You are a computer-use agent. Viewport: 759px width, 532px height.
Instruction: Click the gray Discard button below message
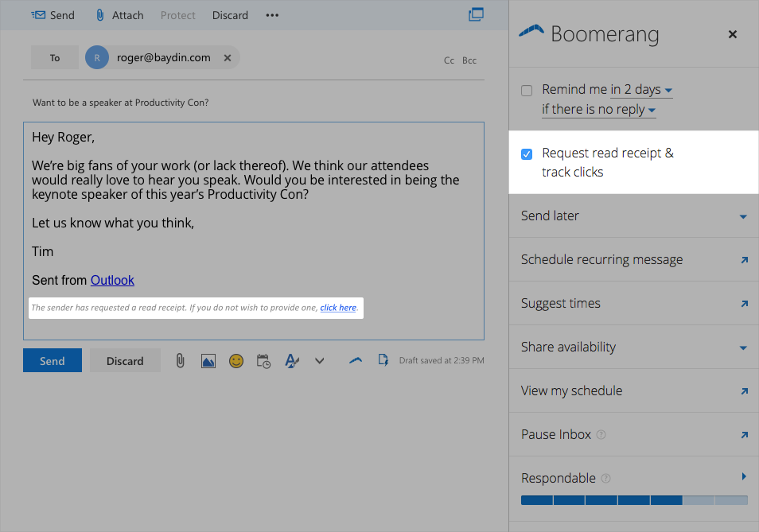pyautogui.click(x=125, y=360)
